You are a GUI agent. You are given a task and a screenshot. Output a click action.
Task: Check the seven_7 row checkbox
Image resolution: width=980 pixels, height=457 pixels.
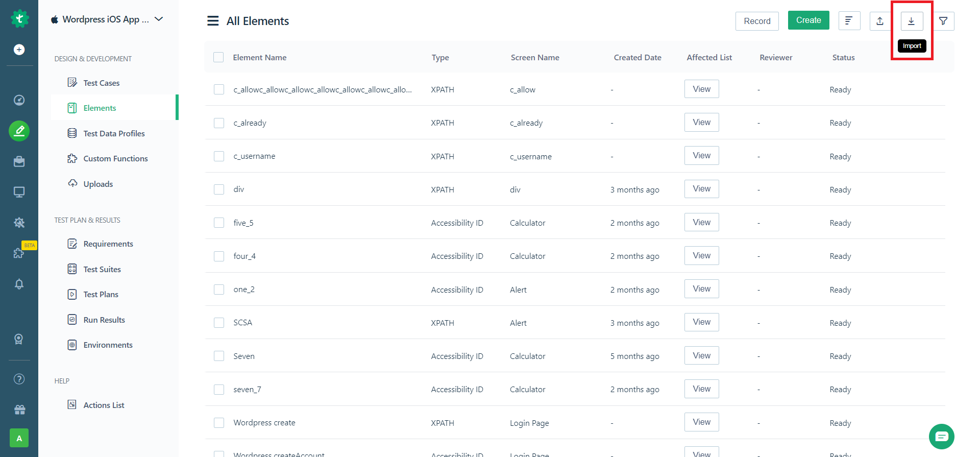point(219,390)
